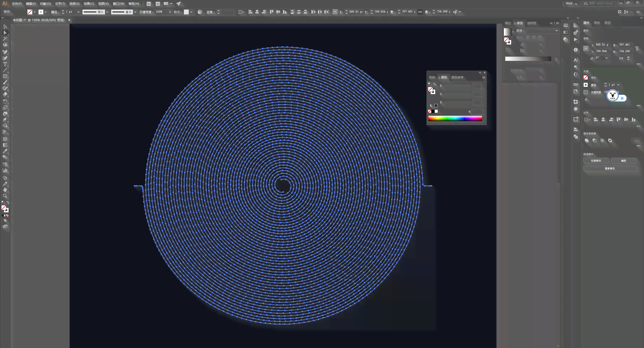Open the stroke color dropdown in the control bar

pos(46,12)
